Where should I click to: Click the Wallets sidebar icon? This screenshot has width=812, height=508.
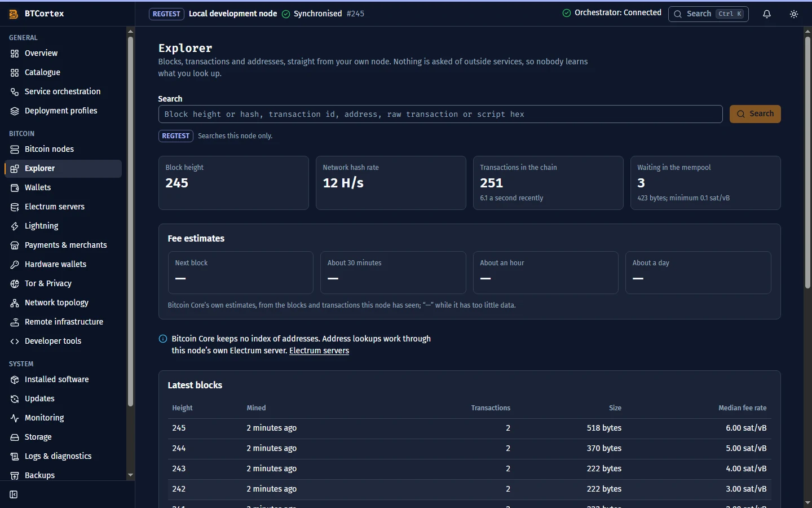(15, 188)
